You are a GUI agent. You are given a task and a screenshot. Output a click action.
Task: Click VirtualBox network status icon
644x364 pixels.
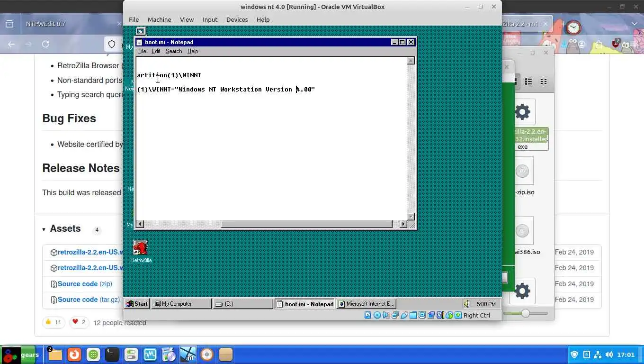[395, 315]
